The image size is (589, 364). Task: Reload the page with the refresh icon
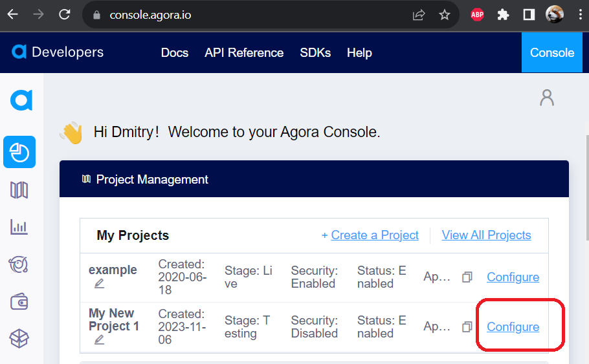tap(65, 15)
